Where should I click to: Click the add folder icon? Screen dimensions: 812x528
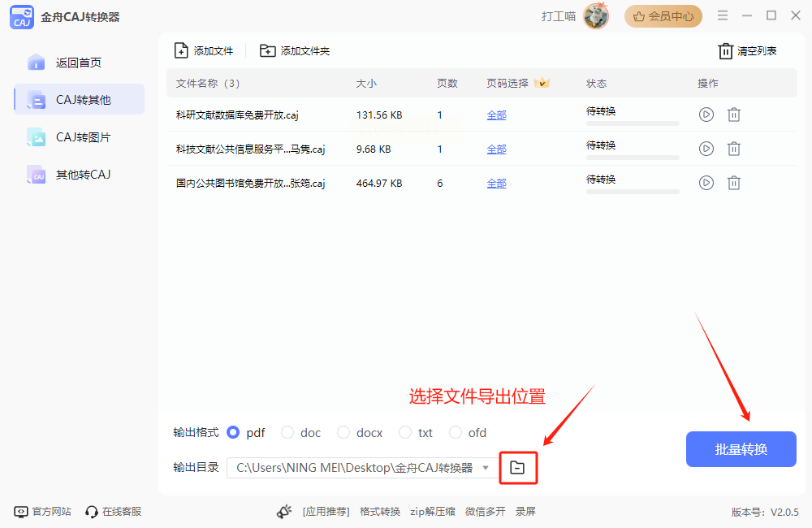[x=267, y=51]
